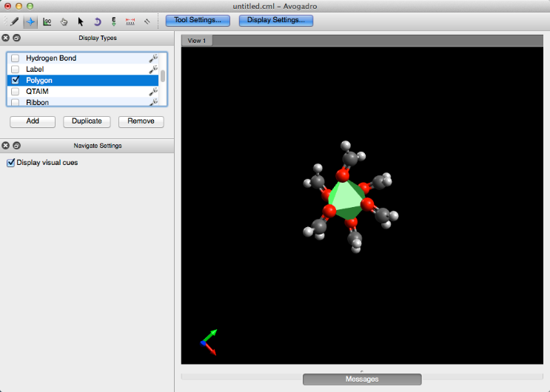Screen dimensions: 550x392
Task: Enable the Hydrogen Bond display type
Action: pos(16,58)
